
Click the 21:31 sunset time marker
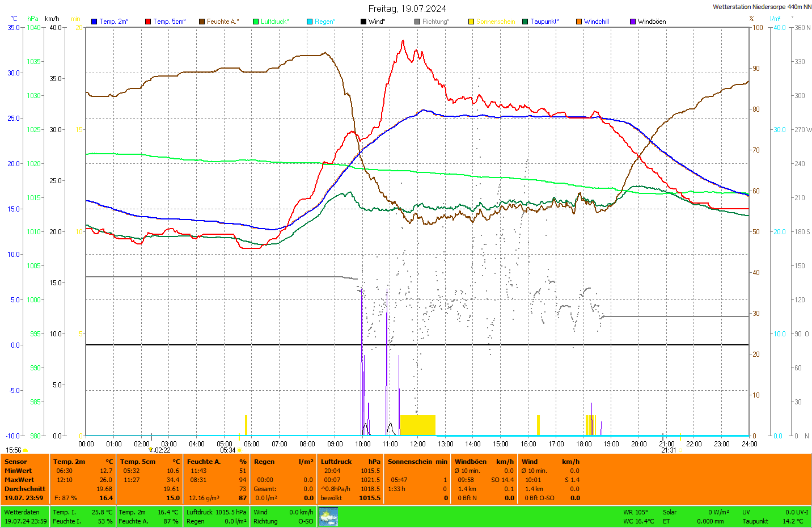click(669, 450)
